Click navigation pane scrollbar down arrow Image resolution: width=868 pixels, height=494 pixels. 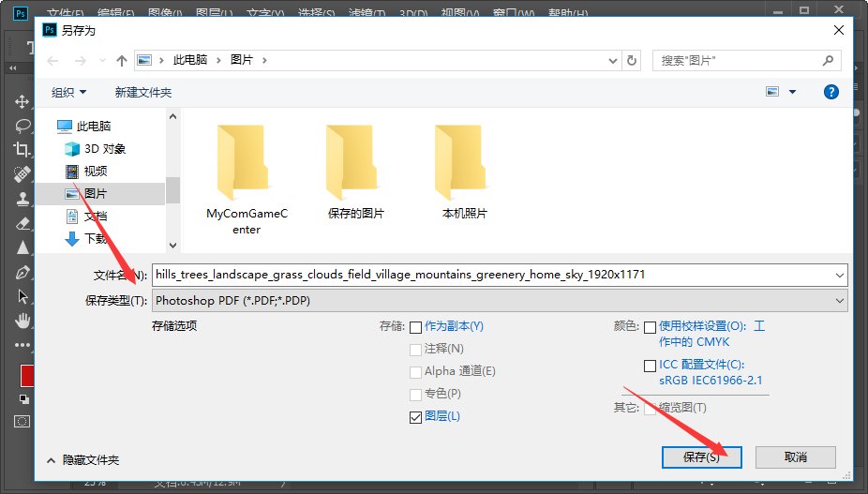[172, 245]
